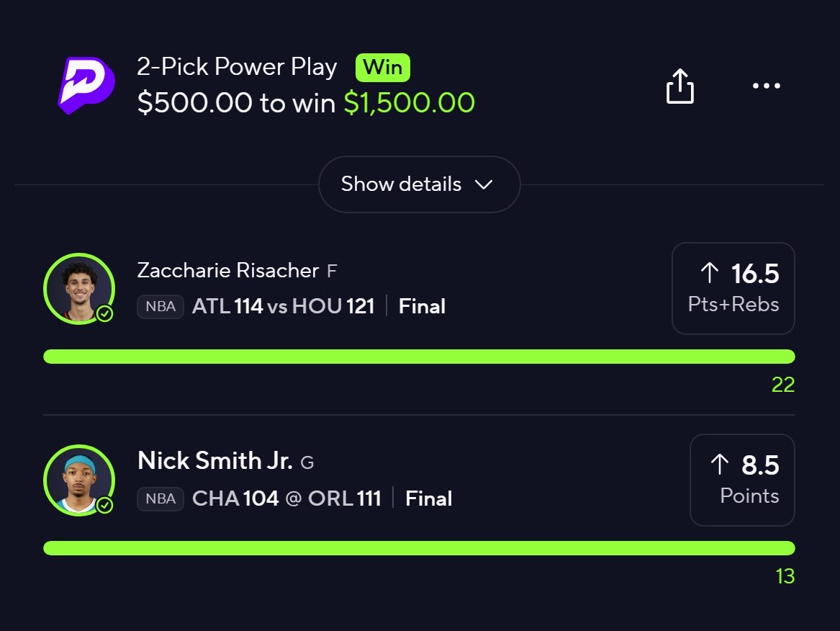Click the NBA tag on CHA game
This screenshot has width=840, height=631.
pos(161,498)
